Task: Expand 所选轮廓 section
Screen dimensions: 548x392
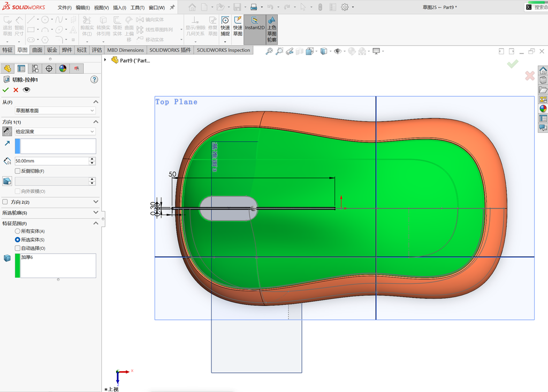Action: 96,212
